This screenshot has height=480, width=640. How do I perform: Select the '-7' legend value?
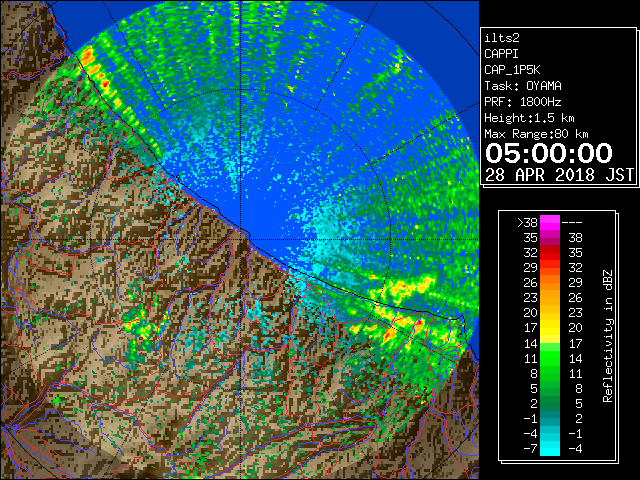pos(530,449)
